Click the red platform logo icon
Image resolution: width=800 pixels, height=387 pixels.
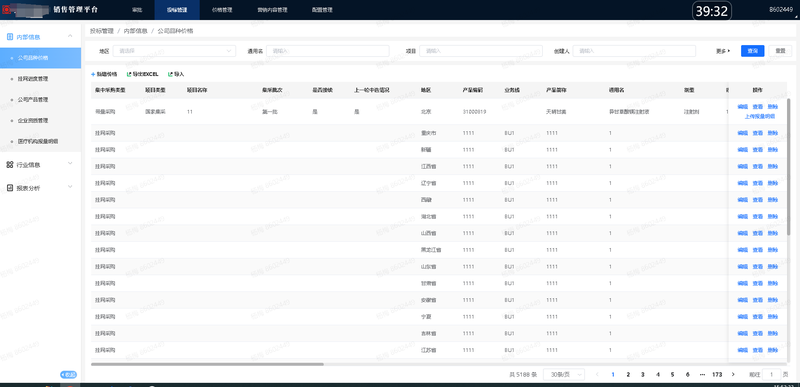click(x=6, y=9)
